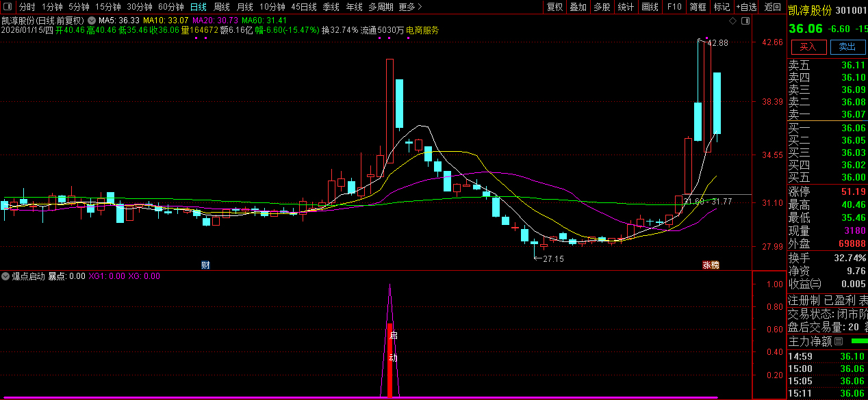The width and height of the screenshot is (868, 400).
Task: Select the 45日线 period
Action: click(x=304, y=7)
